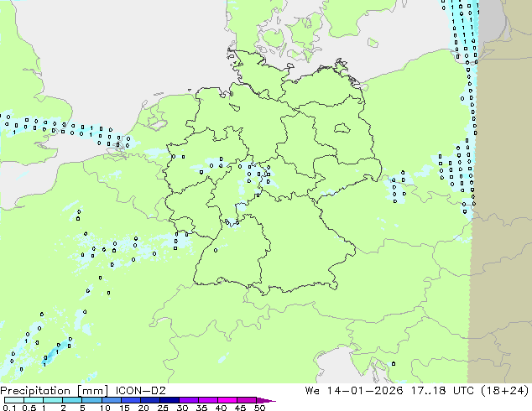This screenshot has height=411, width=532.
Task: Click the '15' legend value
Action: [124, 408]
